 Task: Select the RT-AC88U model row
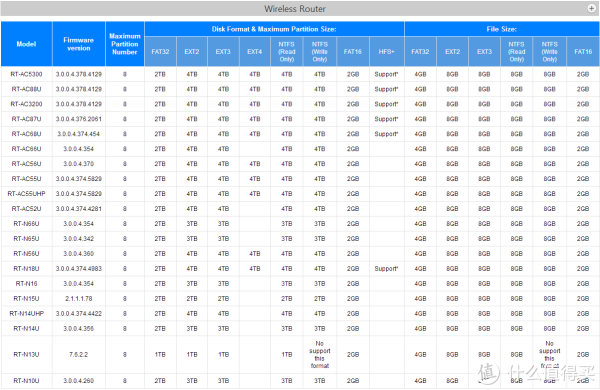[x=300, y=89]
